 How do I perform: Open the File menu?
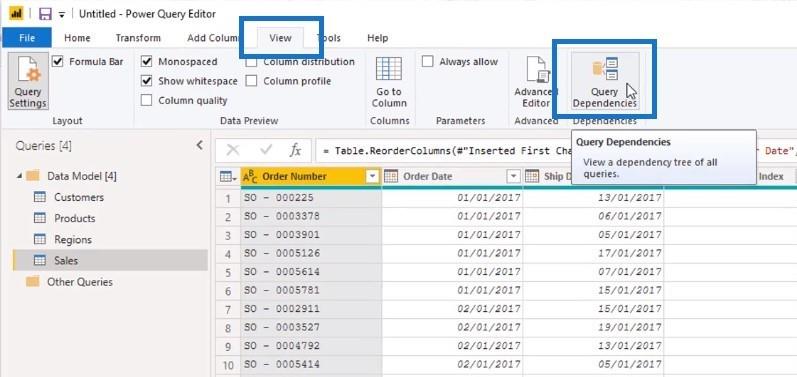(27, 38)
